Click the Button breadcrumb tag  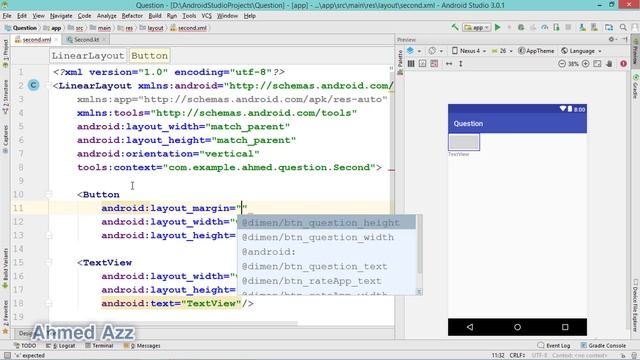click(149, 56)
